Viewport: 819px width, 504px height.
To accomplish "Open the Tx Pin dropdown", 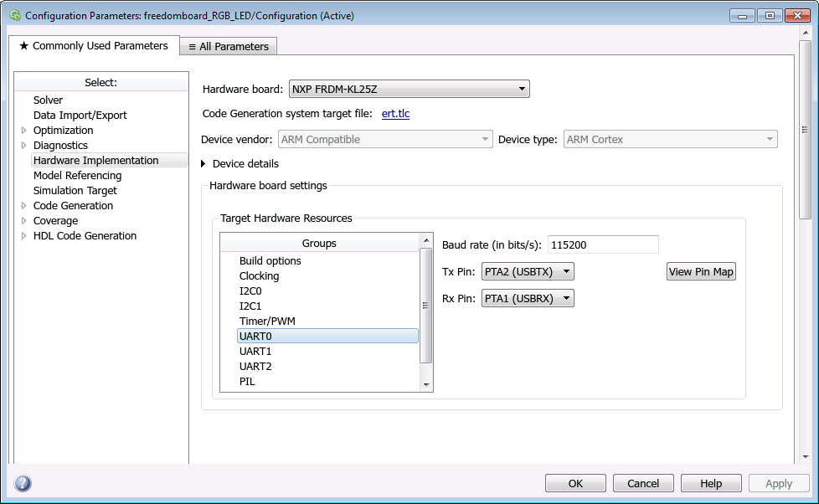I will pyautogui.click(x=528, y=272).
